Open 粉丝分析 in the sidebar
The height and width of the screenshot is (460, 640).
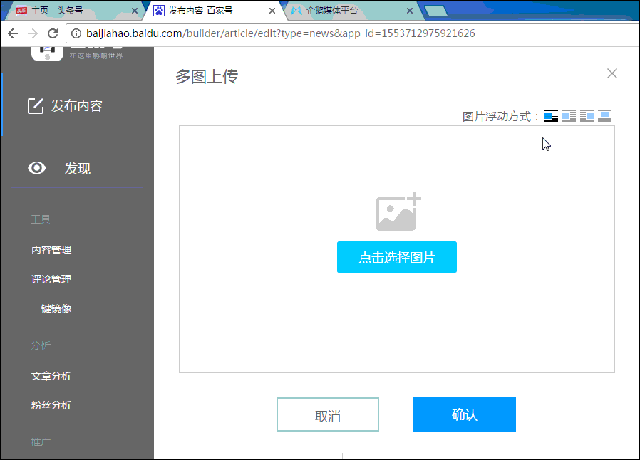click(x=51, y=405)
